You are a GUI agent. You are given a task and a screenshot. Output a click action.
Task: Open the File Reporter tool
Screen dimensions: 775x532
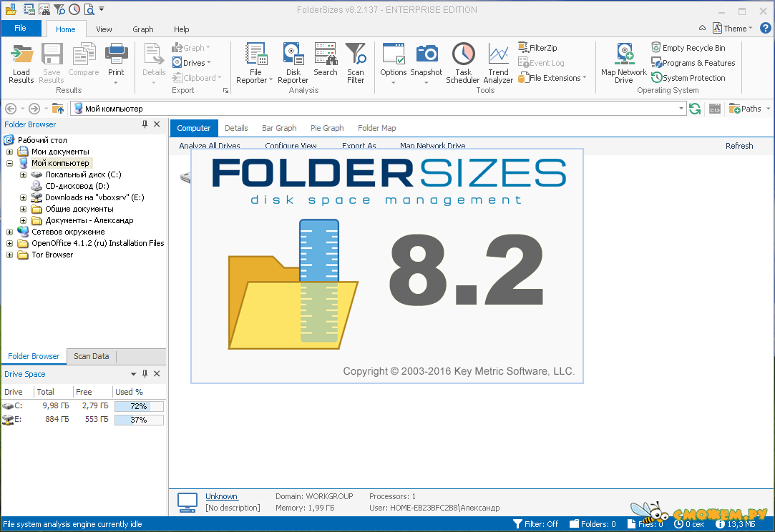[255, 56]
